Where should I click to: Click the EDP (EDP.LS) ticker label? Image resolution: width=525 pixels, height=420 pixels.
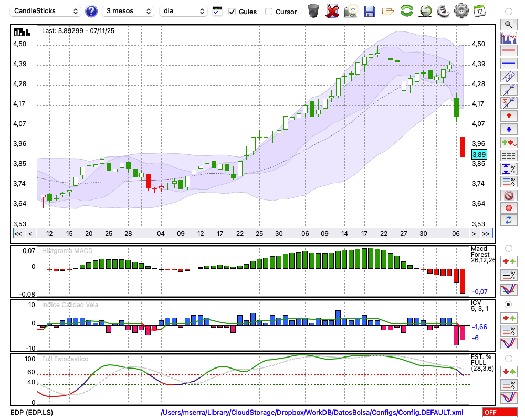32,412
